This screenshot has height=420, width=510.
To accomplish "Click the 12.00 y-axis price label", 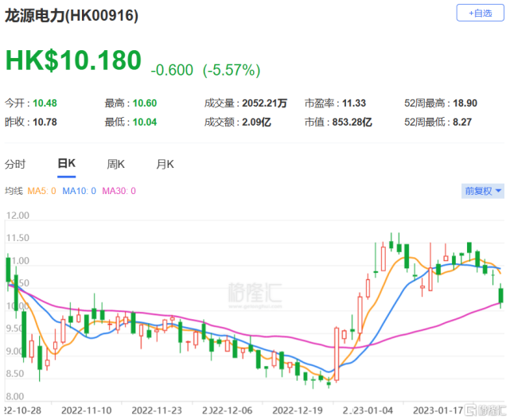I will (18, 216).
